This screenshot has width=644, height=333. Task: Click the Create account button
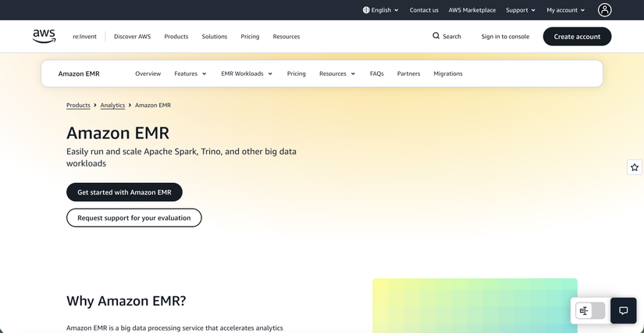[x=577, y=36]
